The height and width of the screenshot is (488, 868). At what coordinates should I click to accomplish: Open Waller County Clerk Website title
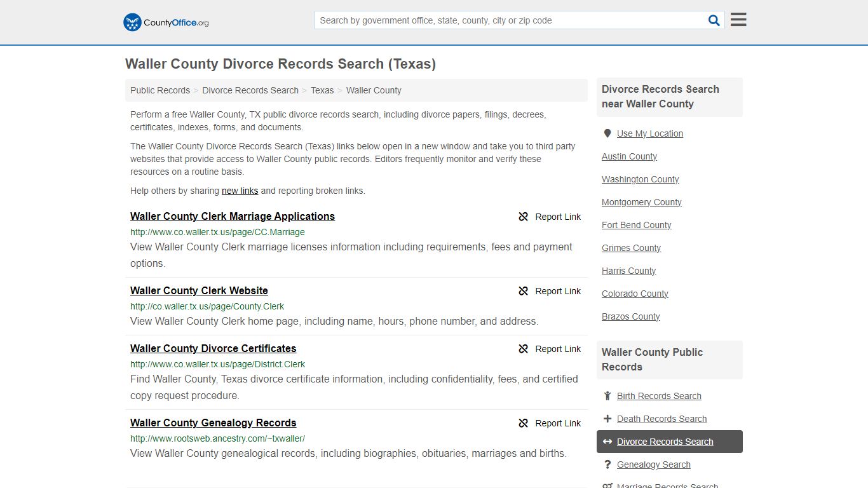(x=199, y=290)
